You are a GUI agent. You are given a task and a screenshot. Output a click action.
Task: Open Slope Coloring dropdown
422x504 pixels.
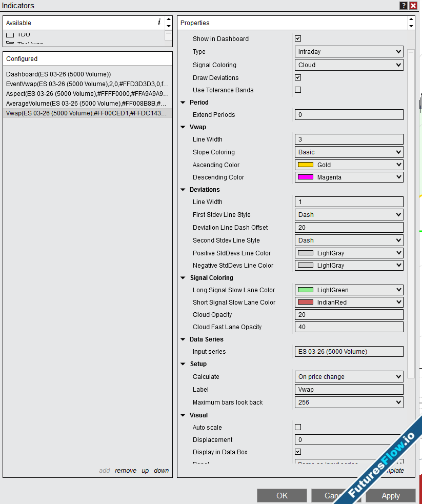pyautogui.click(x=349, y=152)
